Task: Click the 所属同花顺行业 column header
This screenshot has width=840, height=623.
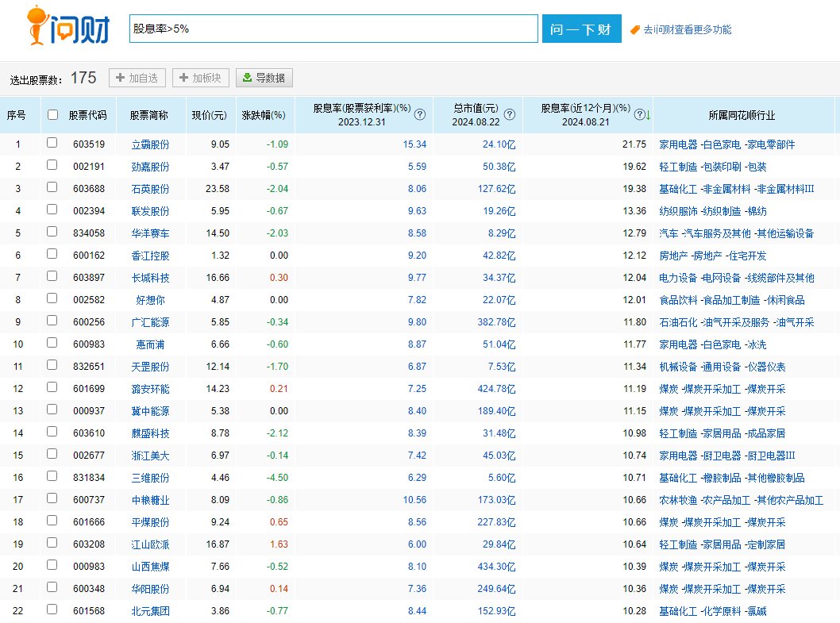Action: point(742,115)
